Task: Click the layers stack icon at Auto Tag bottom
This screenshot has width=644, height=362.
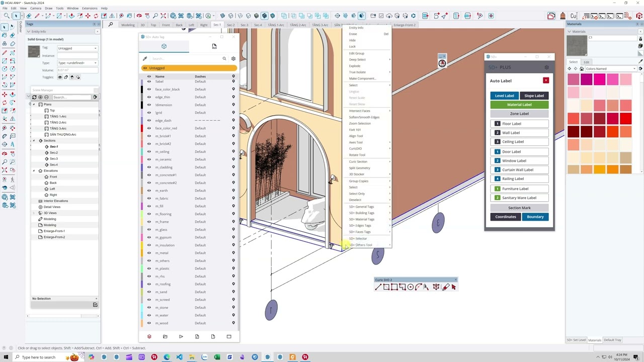Action: point(149,336)
